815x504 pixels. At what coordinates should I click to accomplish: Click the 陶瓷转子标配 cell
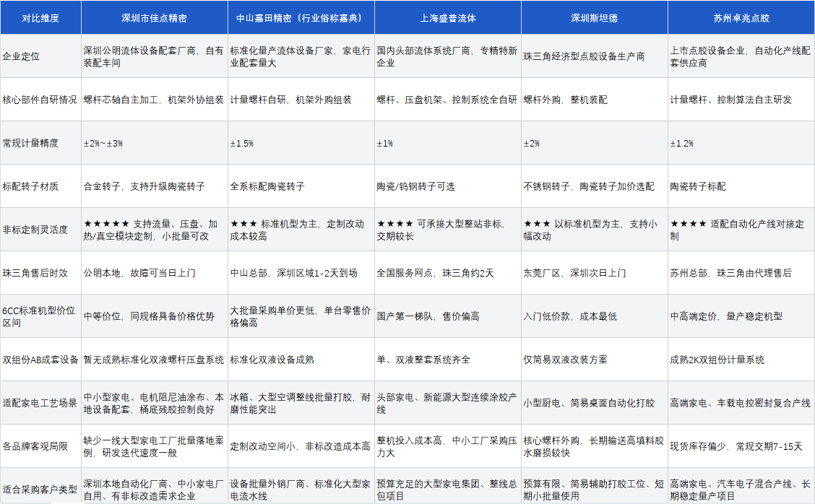741,186
